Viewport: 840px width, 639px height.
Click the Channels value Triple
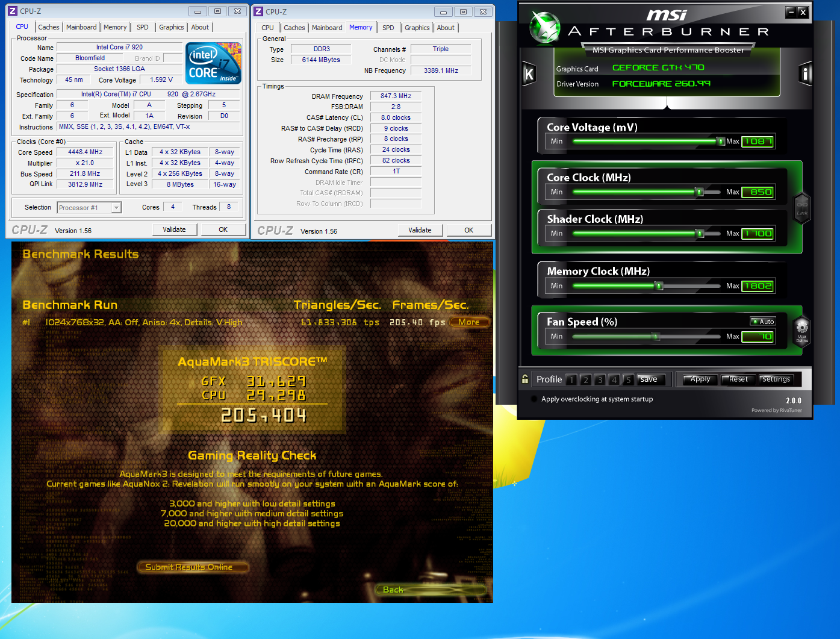441,49
